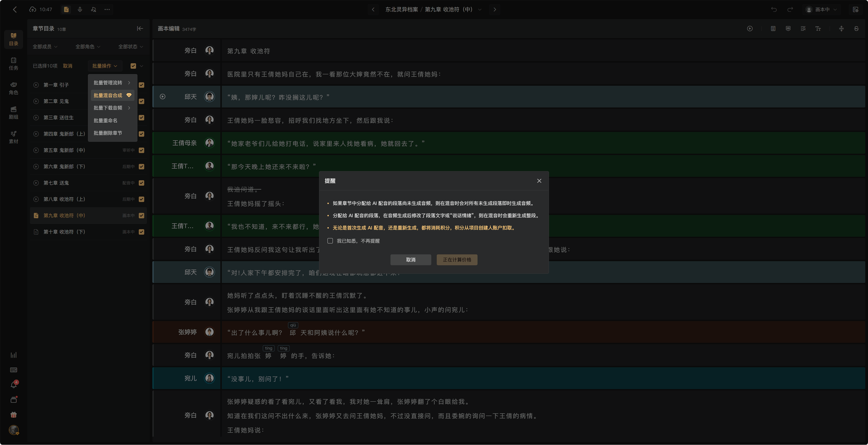Image resolution: width=868 pixels, height=445 pixels.
Task: Click the notification bell icon
Action: click(14, 385)
